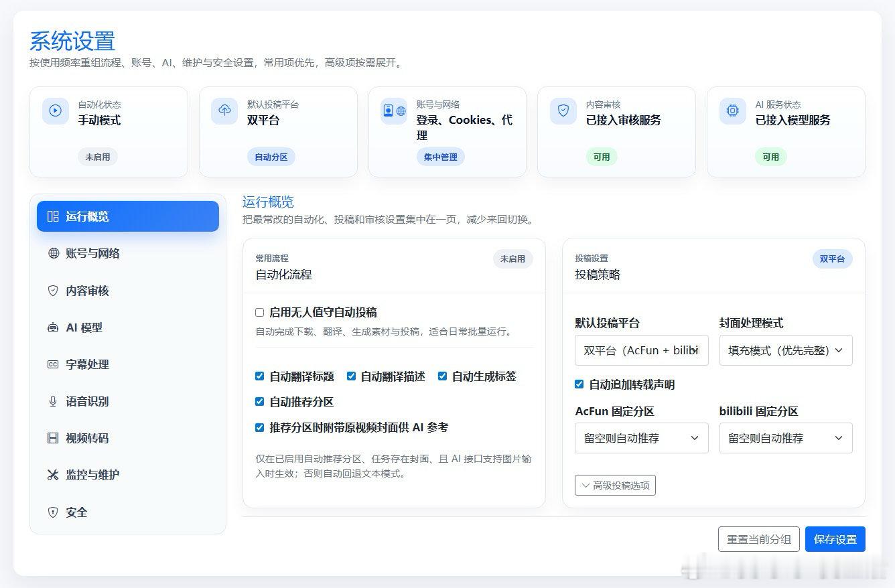This screenshot has height=588, width=895.
Task: Click the 自动化状态 手动模式 card
Action: pyautogui.click(x=109, y=132)
